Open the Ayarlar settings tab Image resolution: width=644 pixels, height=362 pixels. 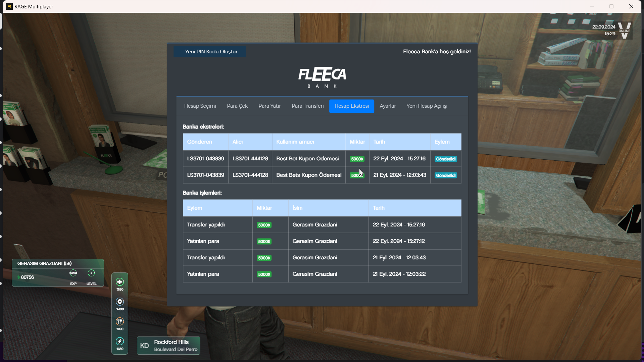[x=388, y=106]
